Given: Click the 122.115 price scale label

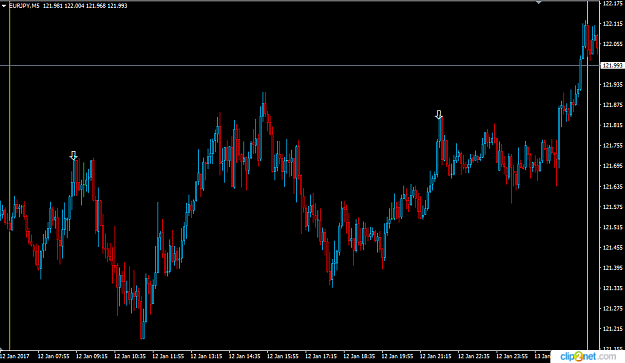Looking at the screenshot, I should pos(613,24).
